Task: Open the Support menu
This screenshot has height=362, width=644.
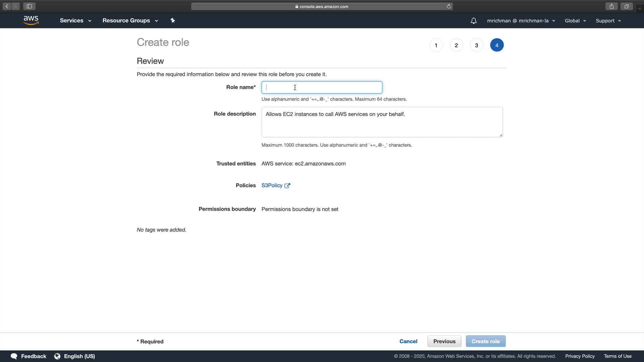Action: click(608, 21)
